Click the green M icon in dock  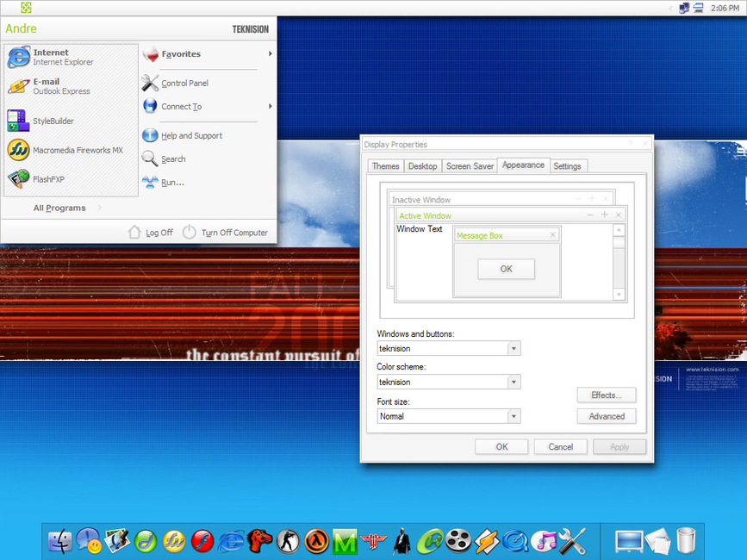pyautogui.click(x=345, y=542)
